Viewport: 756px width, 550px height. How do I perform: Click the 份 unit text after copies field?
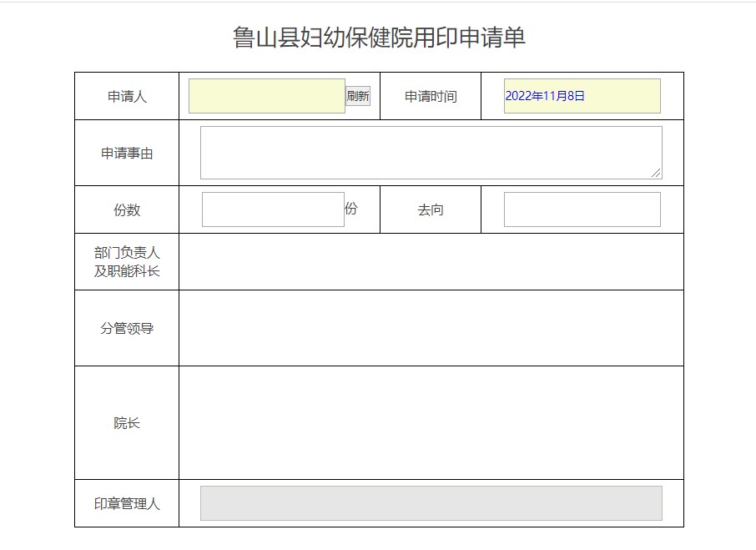coord(351,209)
